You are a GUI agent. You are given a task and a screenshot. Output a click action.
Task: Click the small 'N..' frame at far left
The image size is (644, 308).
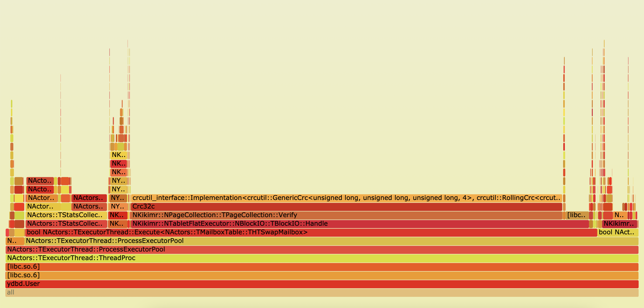coord(15,241)
